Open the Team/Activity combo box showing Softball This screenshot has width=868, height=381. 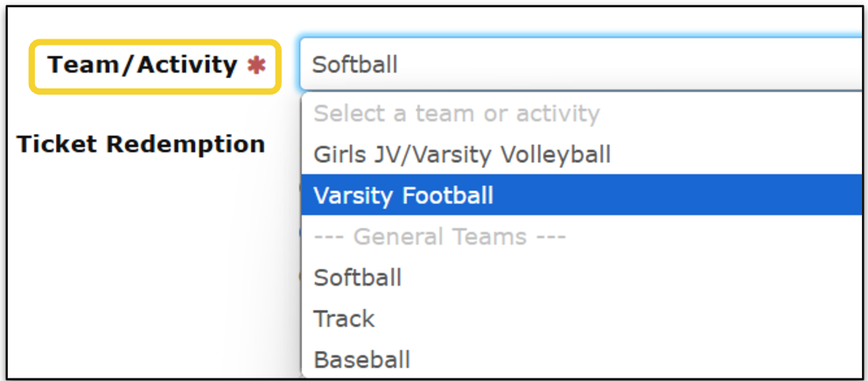point(577,65)
